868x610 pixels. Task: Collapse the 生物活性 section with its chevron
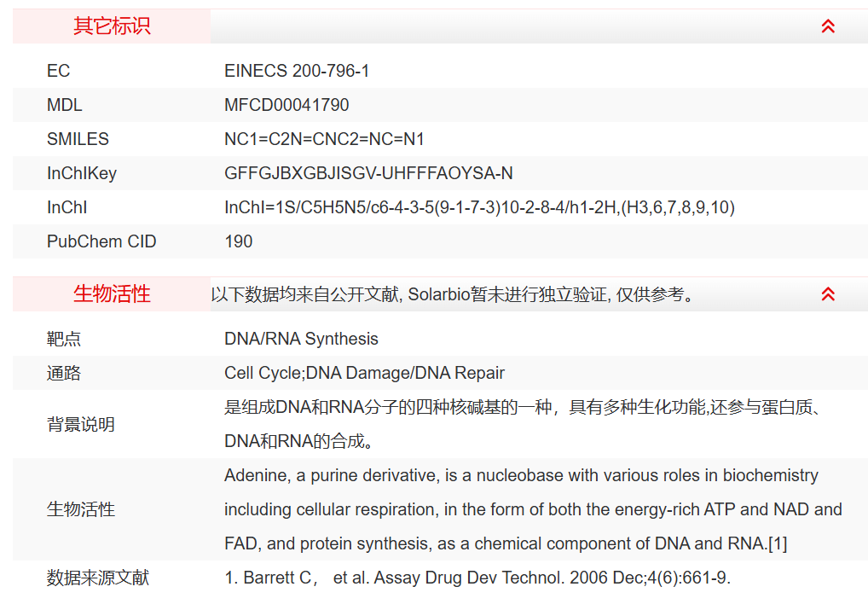click(x=827, y=294)
